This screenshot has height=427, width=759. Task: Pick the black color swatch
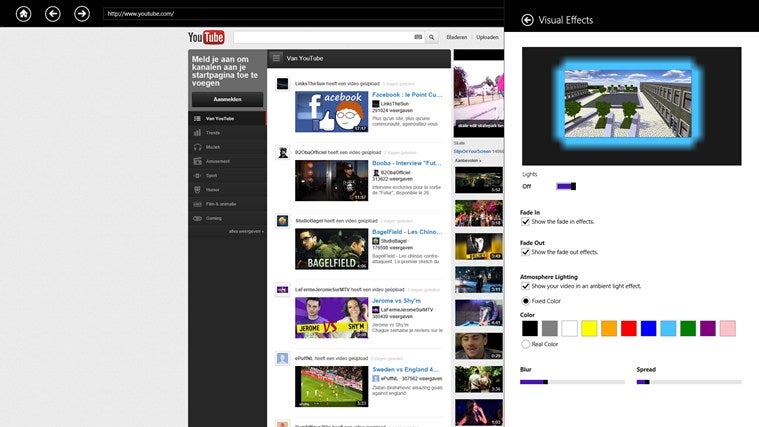pyautogui.click(x=530, y=328)
